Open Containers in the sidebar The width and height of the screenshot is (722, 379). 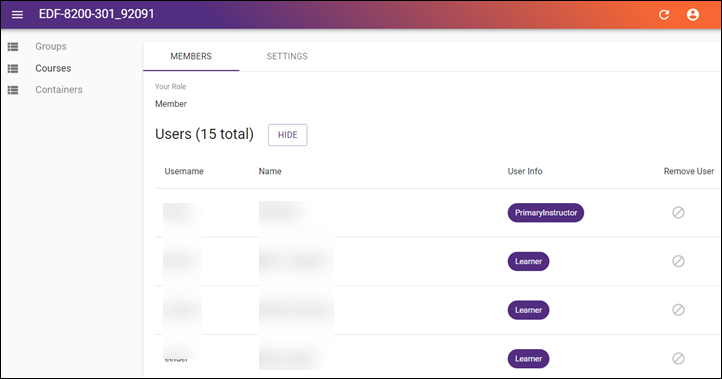(59, 90)
